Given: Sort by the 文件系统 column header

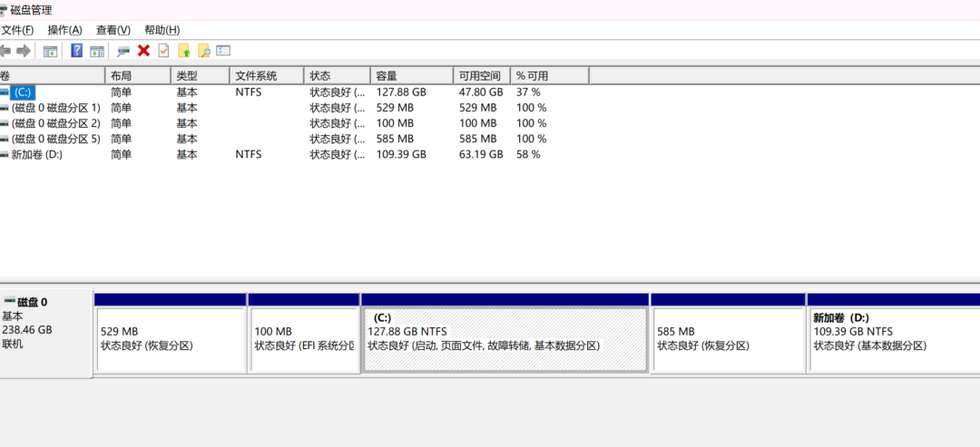Looking at the screenshot, I should coord(267,76).
